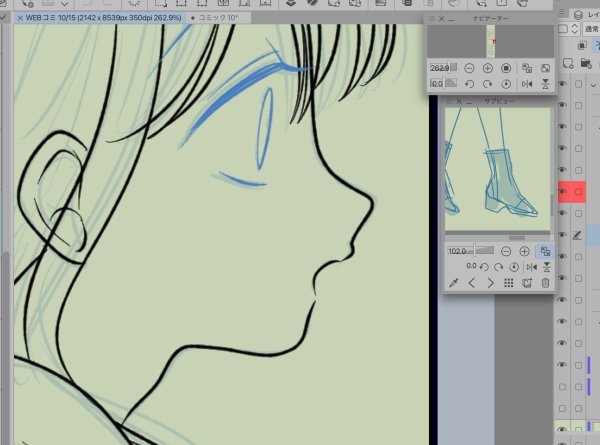Click zoom out icon in Navigator panel

[471, 68]
